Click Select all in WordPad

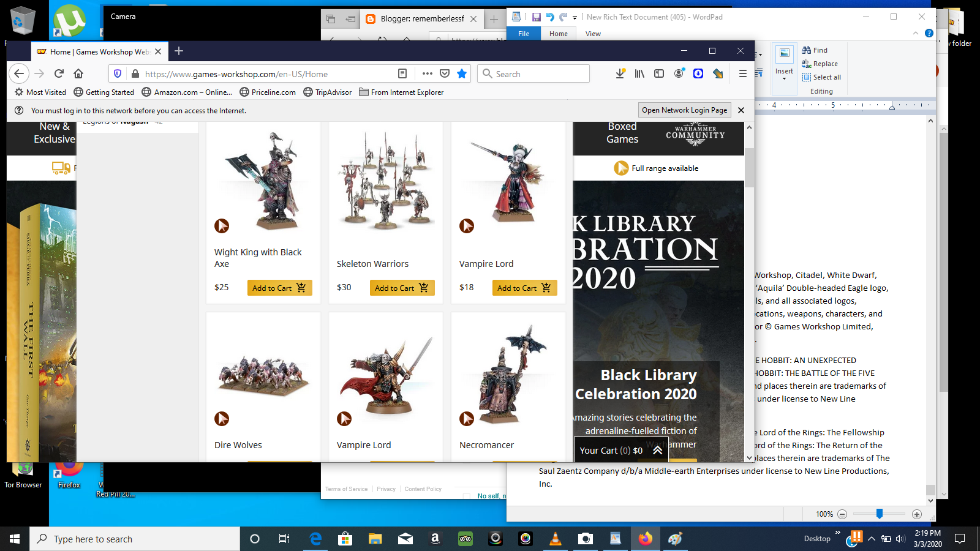click(822, 77)
